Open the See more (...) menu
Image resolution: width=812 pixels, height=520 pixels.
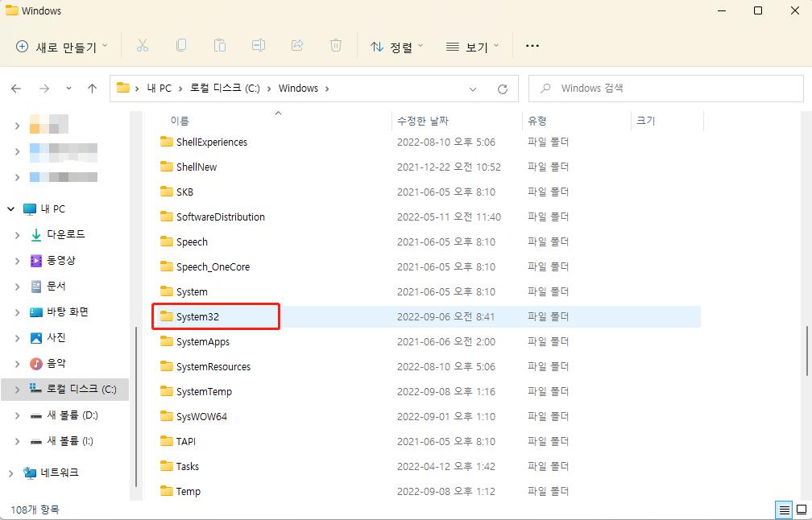click(x=532, y=46)
